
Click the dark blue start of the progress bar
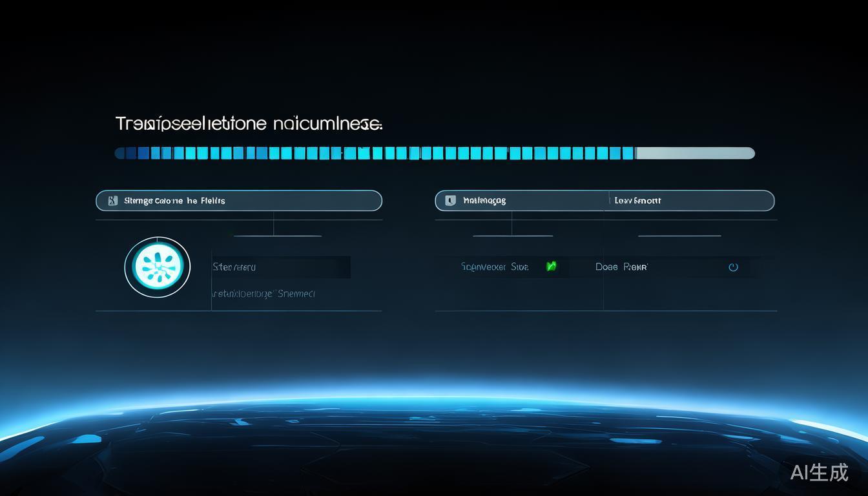(x=129, y=153)
